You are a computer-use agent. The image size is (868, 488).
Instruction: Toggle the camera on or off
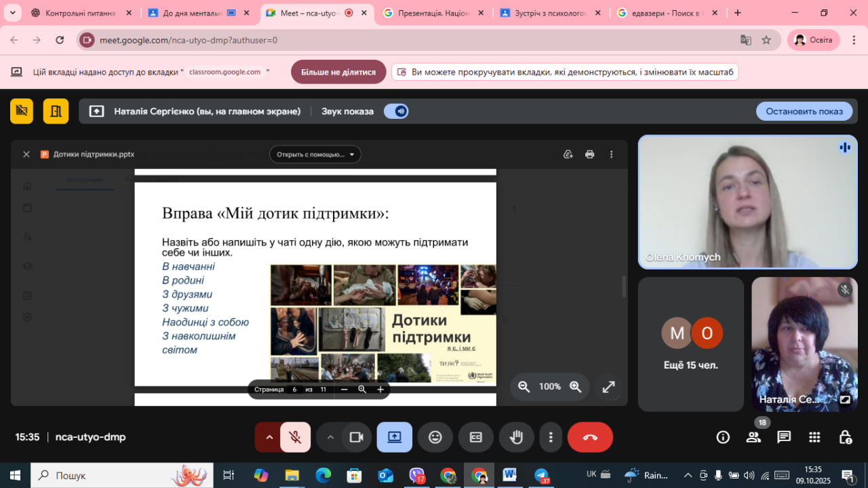point(356,437)
